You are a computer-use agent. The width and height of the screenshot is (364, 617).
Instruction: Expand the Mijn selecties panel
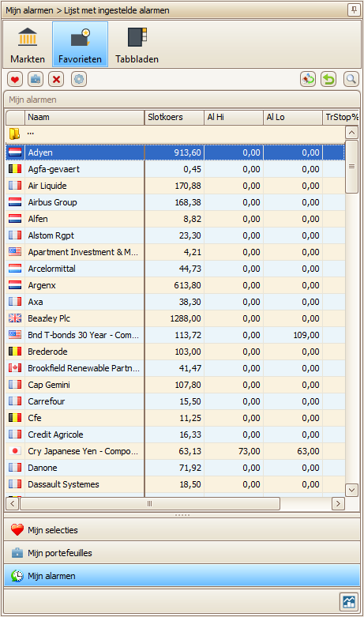click(x=182, y=530)
